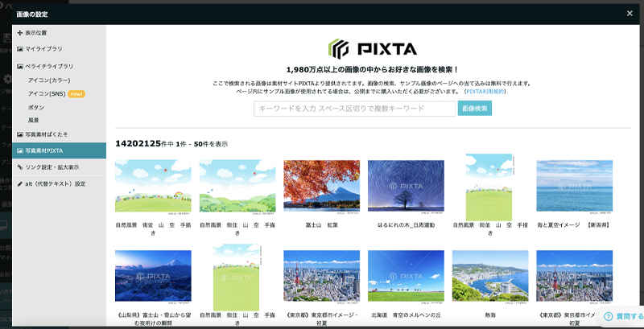Choose the 海と夏空イメージ ocean thumbnail
644x329 pixels.
click(x=574, y=186)
